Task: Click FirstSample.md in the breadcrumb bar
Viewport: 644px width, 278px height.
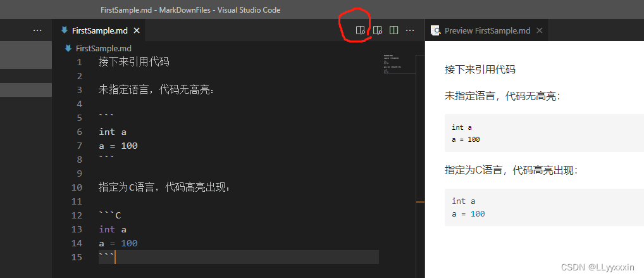Action: click(x=104, y=48)
